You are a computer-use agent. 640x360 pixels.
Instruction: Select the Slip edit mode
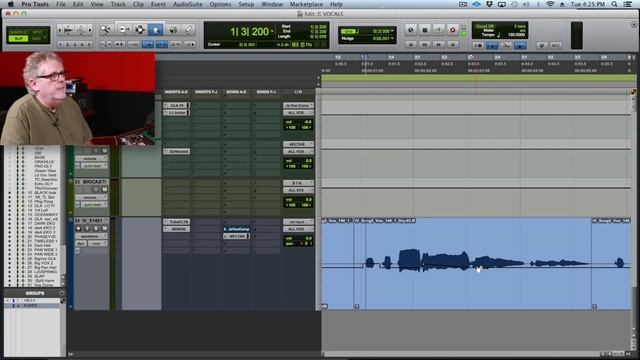pyautogui.click(x=18, y=38)
